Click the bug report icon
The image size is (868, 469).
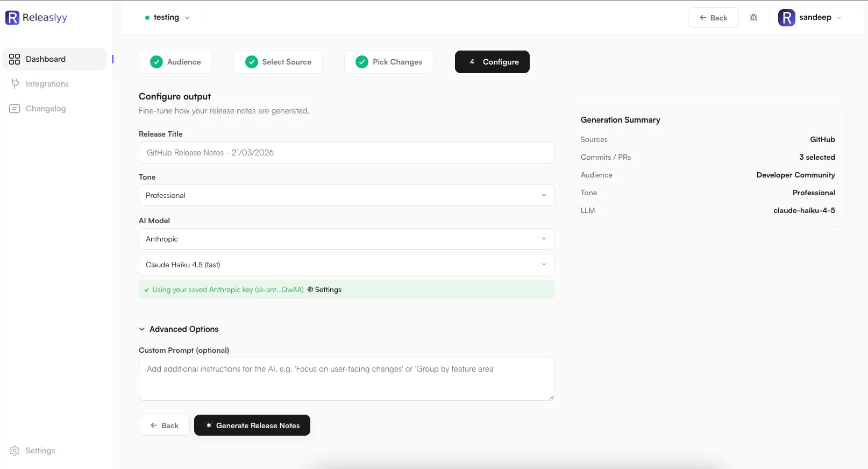point(753,18)
